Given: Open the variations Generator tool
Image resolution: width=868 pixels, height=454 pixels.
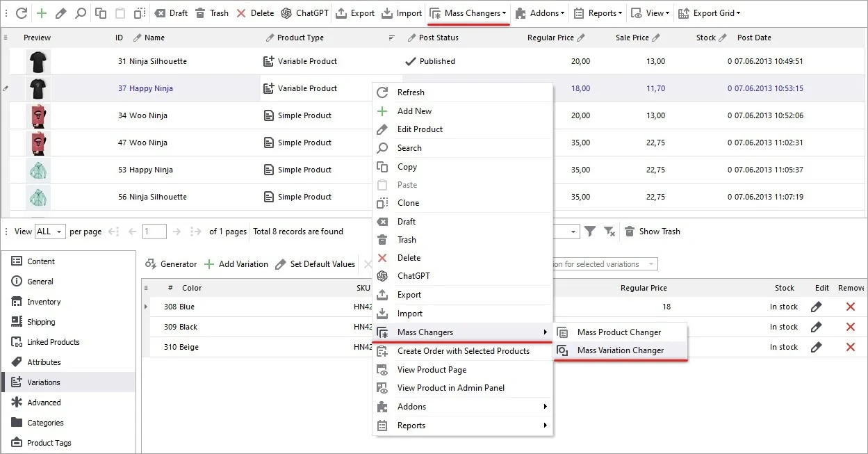Looking at the screenshot, I should pyautogui.click(x=170, y=264).
